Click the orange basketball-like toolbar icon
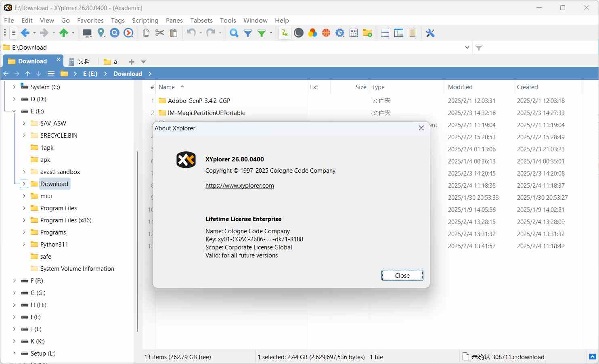 326,33
